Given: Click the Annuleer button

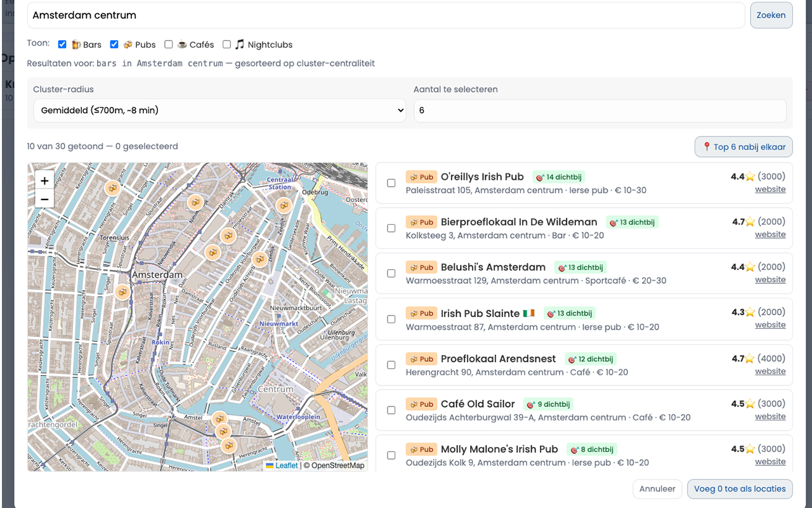Looking at the screenshot, I should tap(657, 489).
